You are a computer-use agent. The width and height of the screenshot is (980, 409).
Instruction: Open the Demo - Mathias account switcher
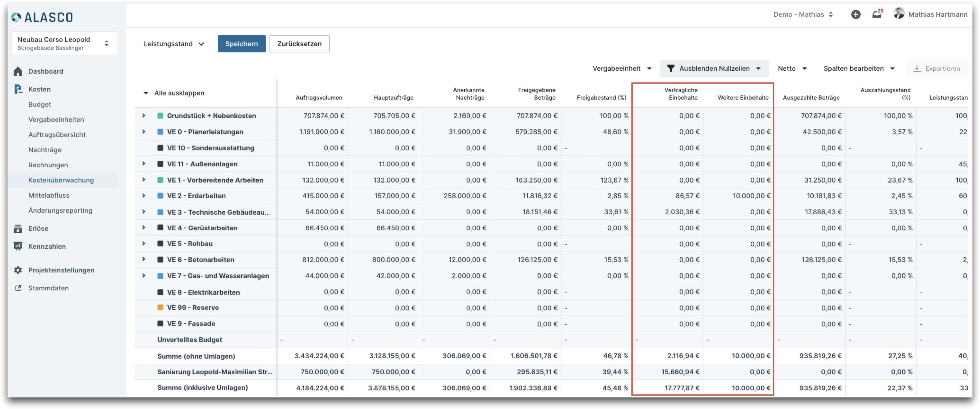(803, 15)
